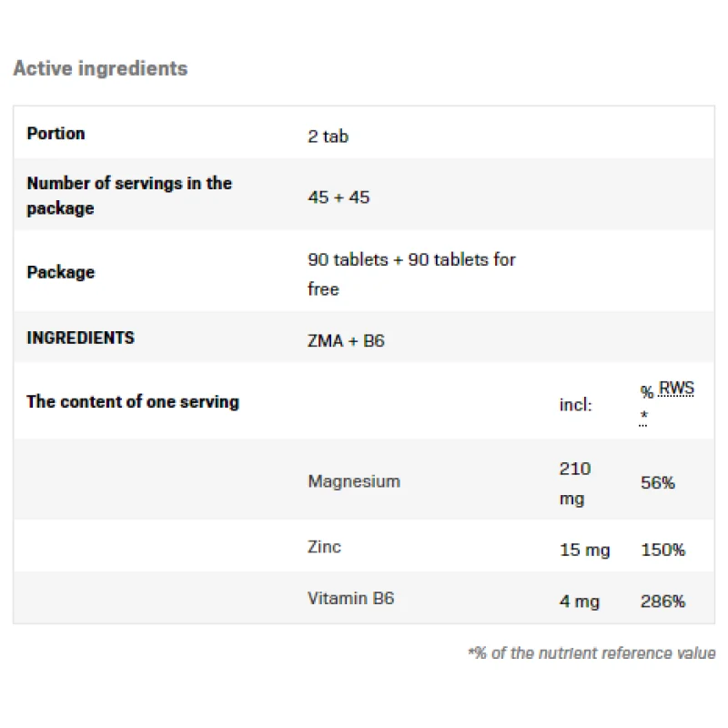Screen dimensions: 728x728
Task: Select the "45 + 45" servings value
Action: tap(339, 197)
